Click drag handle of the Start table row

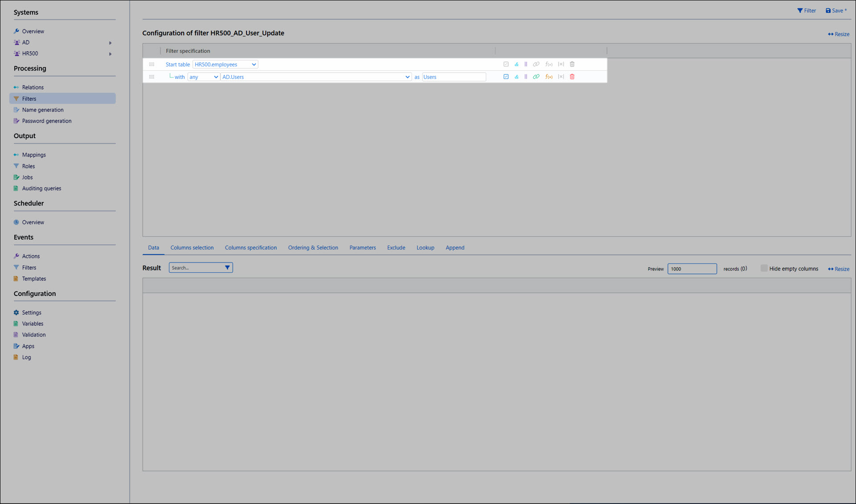[152, 64]
